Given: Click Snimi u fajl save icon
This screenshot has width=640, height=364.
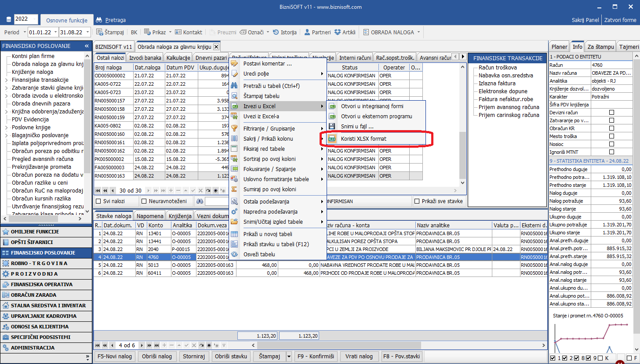Looking at the screenshot, I should coord(332,126).
